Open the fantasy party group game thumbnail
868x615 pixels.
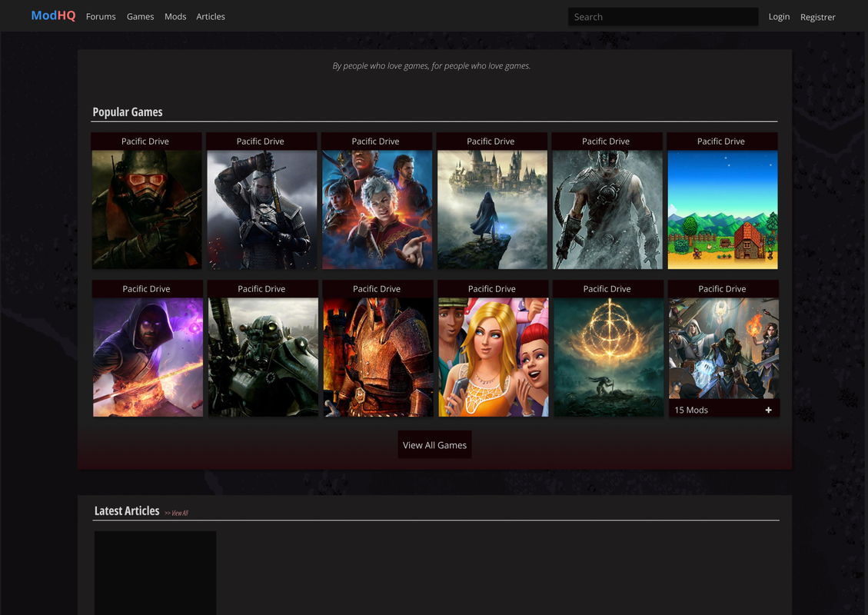pos(377,209)
